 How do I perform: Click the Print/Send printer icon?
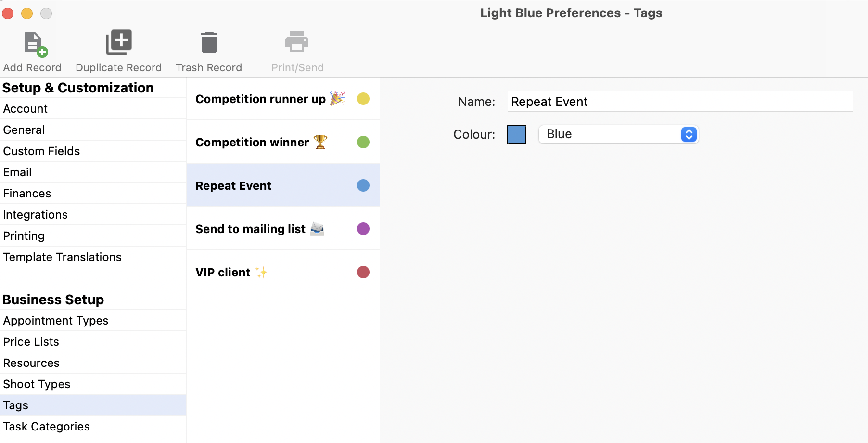click(297, 42)
